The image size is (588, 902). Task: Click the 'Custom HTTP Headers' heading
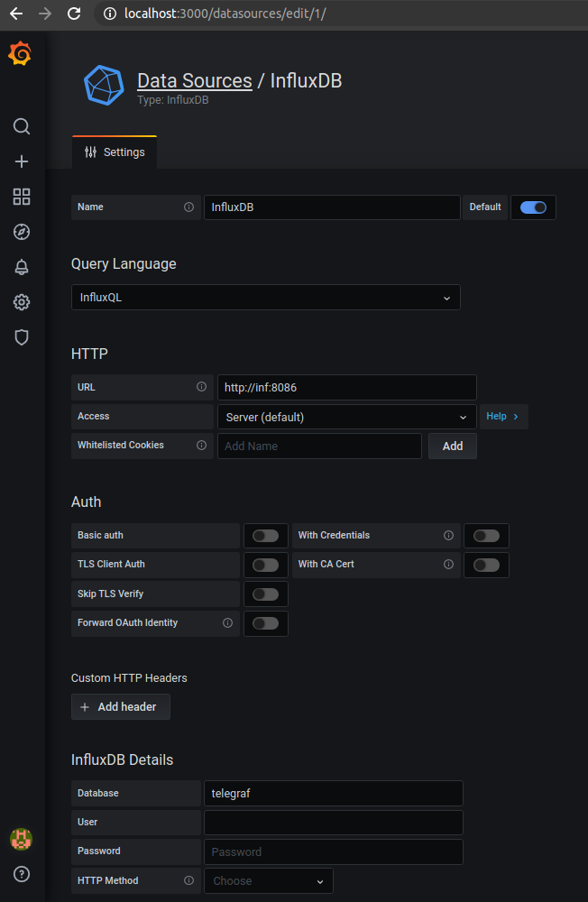click(129, 678)
